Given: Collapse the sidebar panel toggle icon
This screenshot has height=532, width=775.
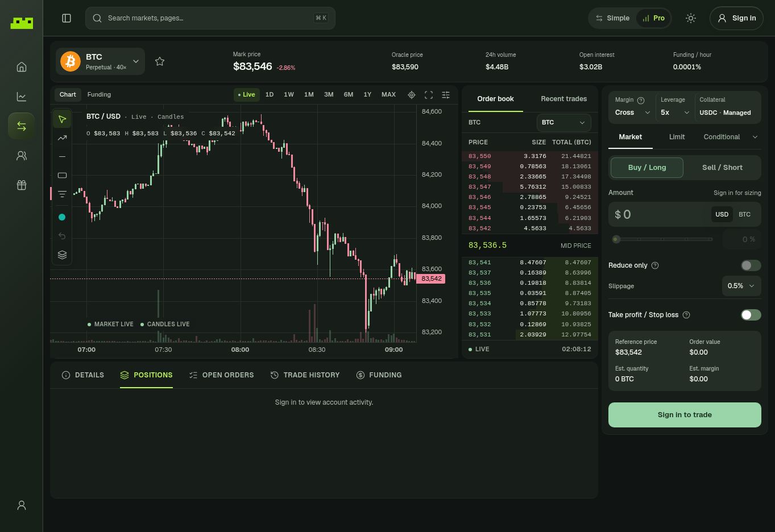Looking at the screenshot, I should pos(67,18).
